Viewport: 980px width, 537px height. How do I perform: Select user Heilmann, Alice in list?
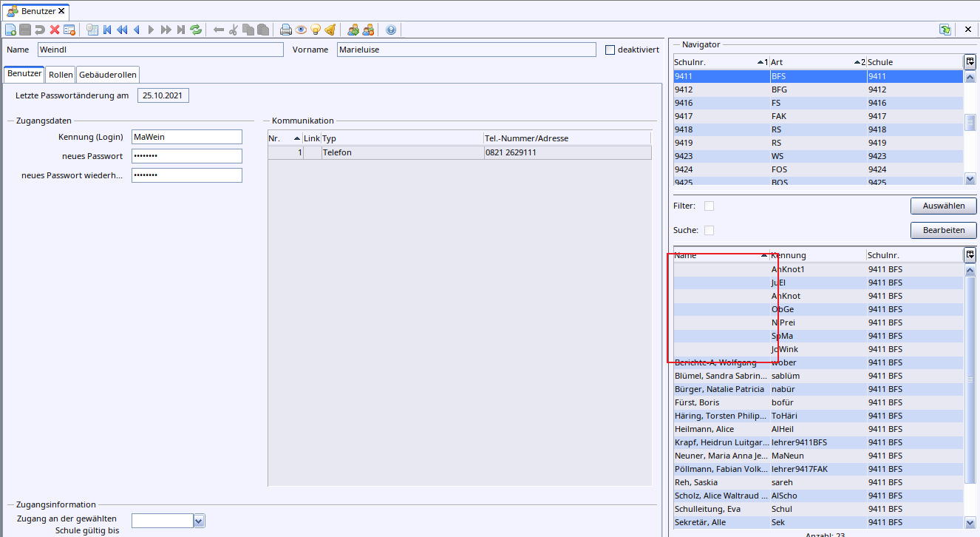point(818,429)
